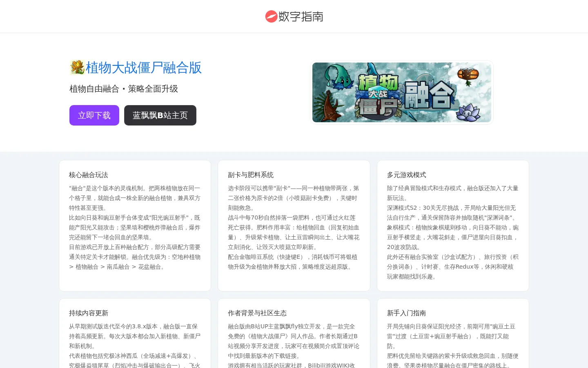Click the paragraph starting 象棋模式：植物按象棋规则移动
The height and width of the screenshot is (368, 588).
tap(452, 237)
